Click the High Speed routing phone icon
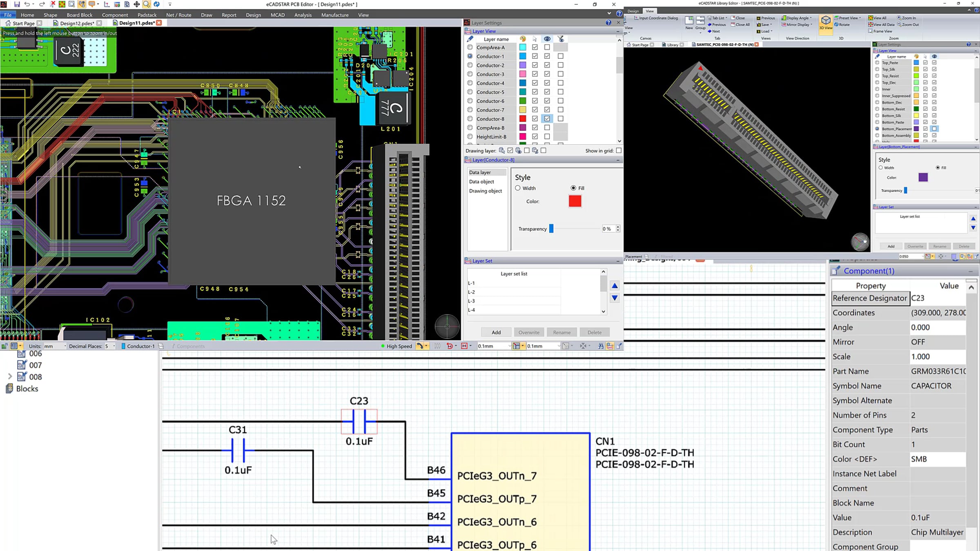The height and width of the screenshot is (551, 980). 420,346
